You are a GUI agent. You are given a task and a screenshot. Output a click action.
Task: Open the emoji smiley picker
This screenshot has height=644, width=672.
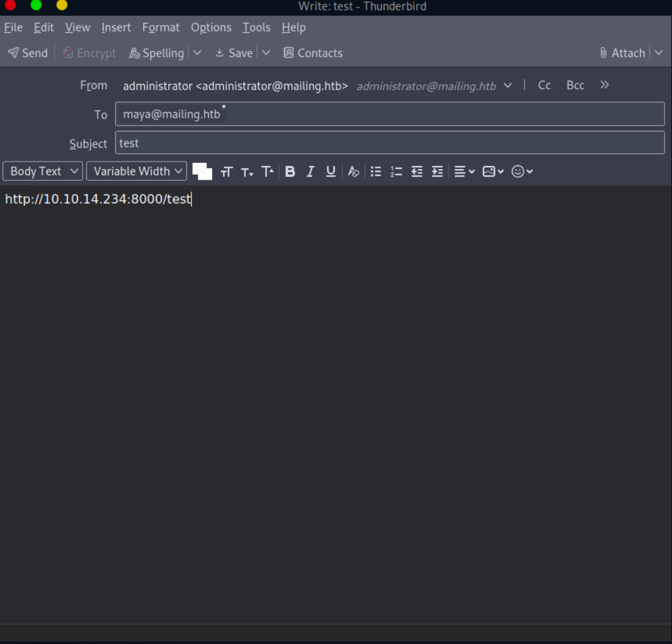522,171
